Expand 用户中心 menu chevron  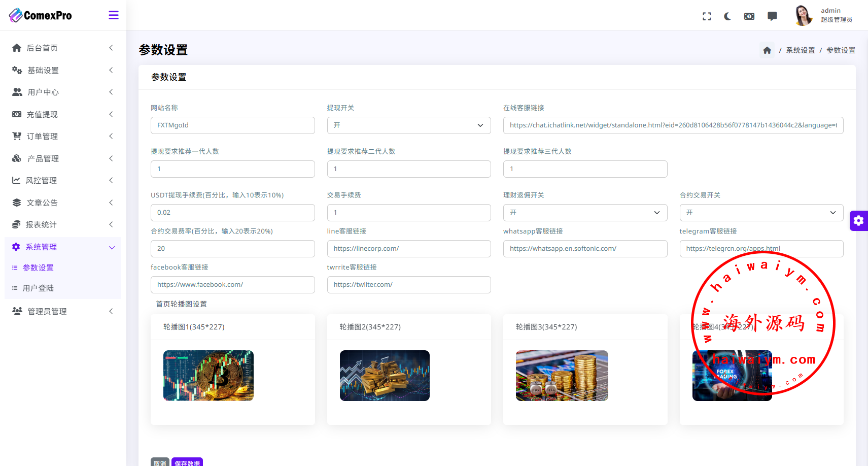[111, 92]
